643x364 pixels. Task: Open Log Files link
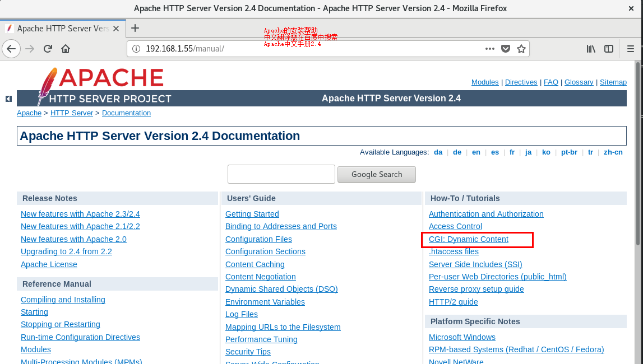[242, 314]
